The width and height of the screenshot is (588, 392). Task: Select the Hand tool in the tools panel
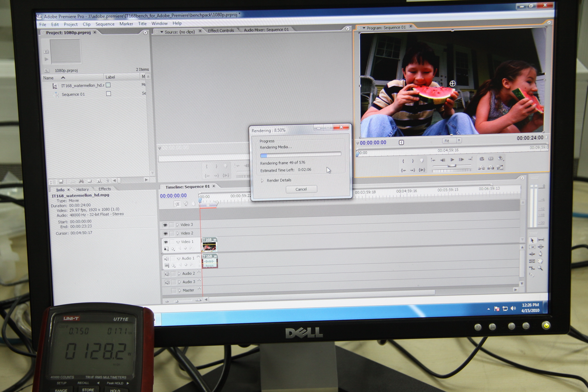click(540, 261)
